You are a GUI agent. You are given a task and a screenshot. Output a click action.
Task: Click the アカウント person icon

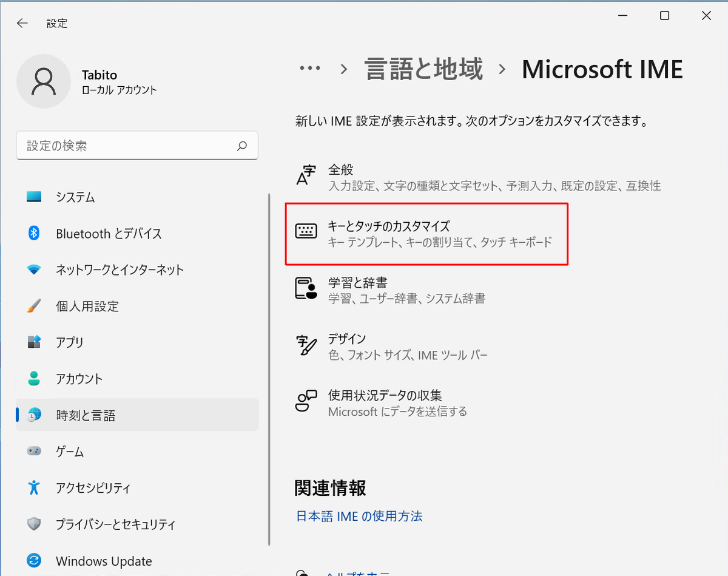(x=34, y=379)
